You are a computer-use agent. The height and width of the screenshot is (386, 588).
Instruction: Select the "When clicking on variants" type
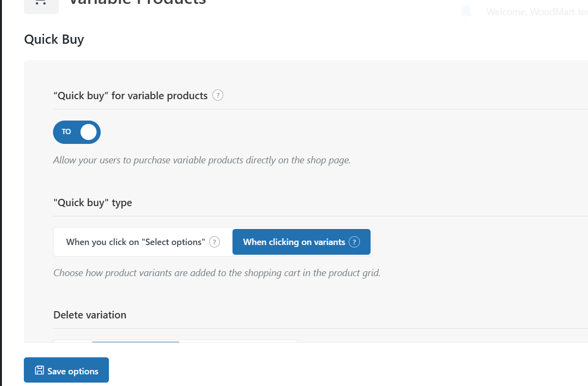(302, 242)
